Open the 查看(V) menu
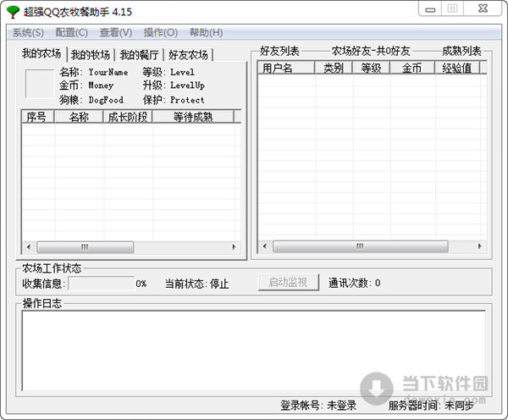Viewport: 508px width, 420px height. tap(116, 33)
